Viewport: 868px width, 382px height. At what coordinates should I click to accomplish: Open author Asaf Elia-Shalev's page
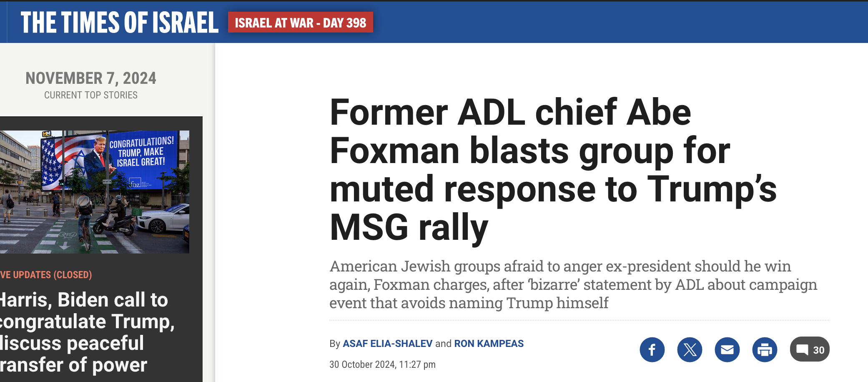[x=388, y=344]
